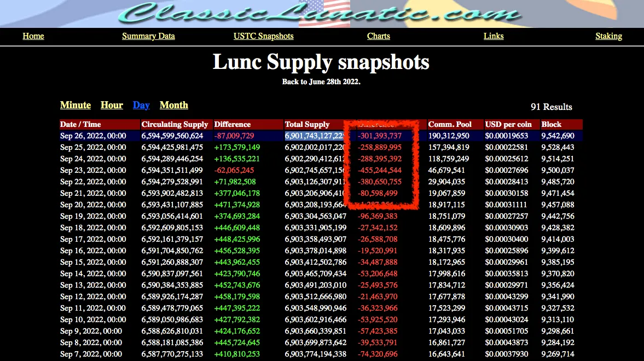This screenshot has height=361, width=644.
Task: Click difference value -87,009,729
Action: click(x=234, y=136)
